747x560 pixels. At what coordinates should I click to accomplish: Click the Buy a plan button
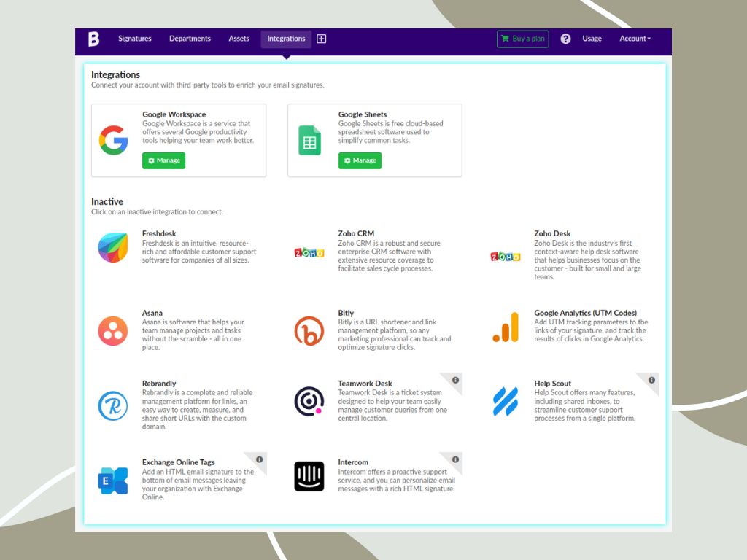522,39
